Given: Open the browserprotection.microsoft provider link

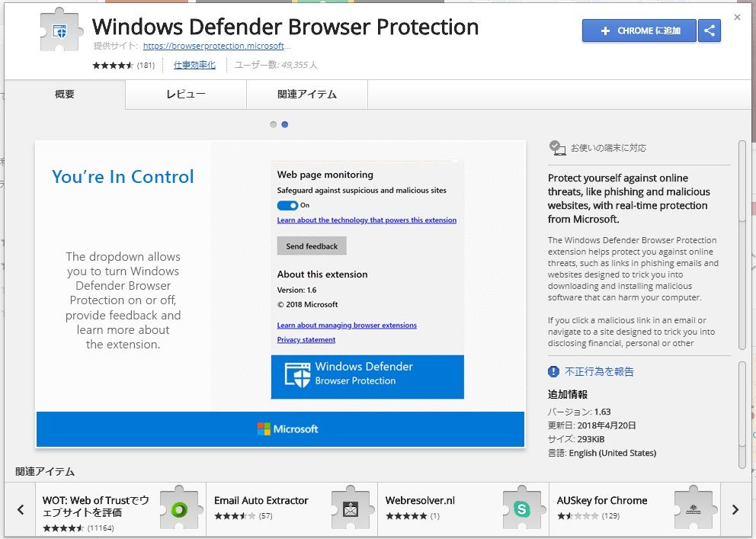Looking at the screenshot, I should (216, 46).
